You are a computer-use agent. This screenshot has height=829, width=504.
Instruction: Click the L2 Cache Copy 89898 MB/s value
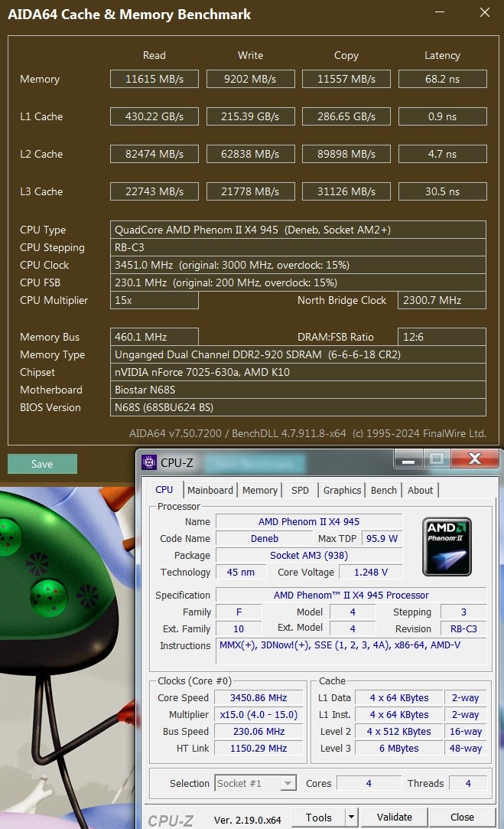click(x=346, y=154)
